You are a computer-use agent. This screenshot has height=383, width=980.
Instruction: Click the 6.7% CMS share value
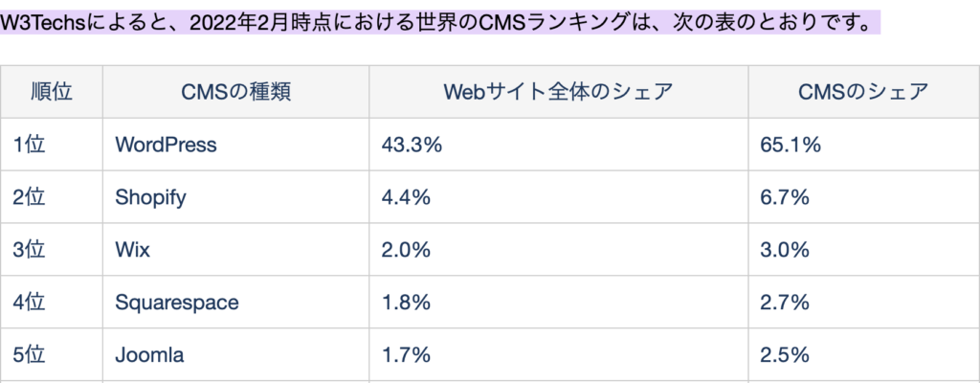pos(786,197)
